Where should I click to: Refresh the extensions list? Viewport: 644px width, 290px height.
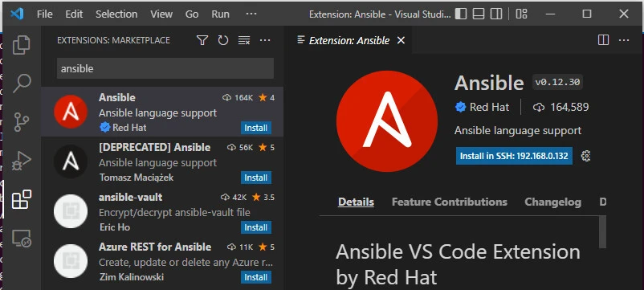(x=223, y=40)
